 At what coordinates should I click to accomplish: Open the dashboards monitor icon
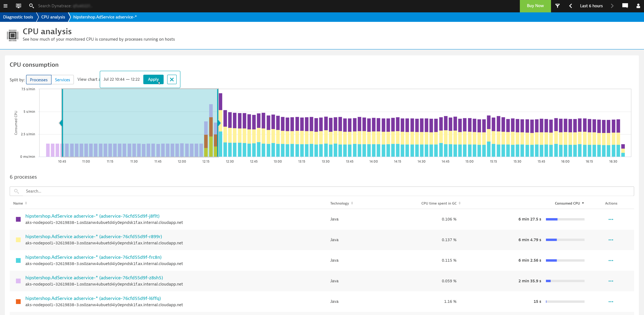18,6
